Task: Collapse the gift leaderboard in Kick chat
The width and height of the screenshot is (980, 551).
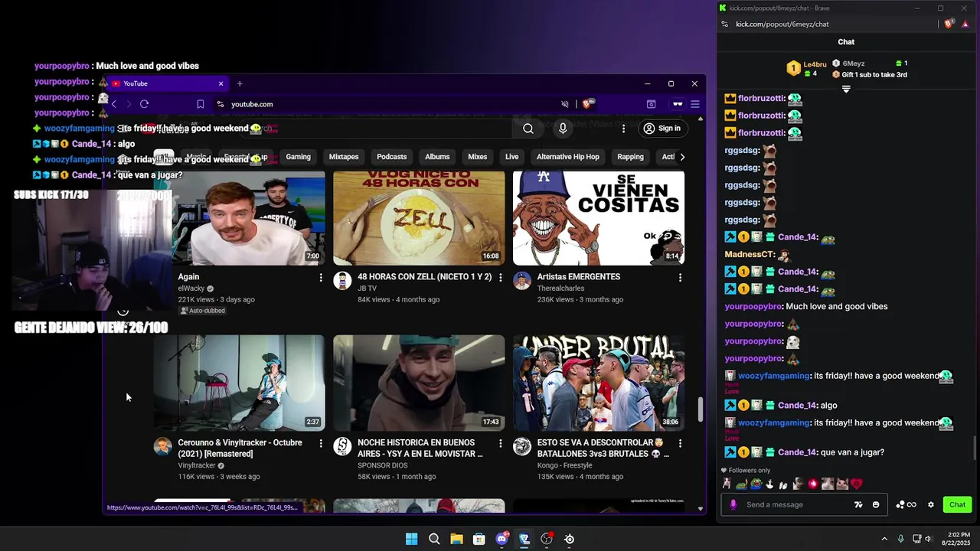Action: [846, 90]
